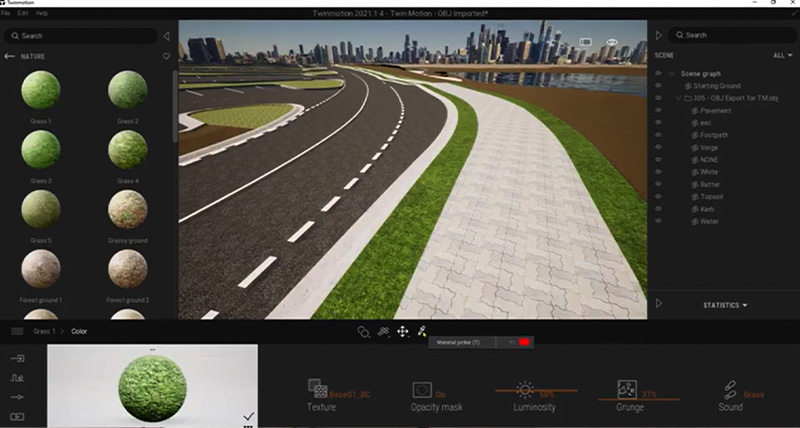This screenshot has width=800, height=428.
Task: Click the back arrow beside NATURE
Action: [x=10, y=57]
